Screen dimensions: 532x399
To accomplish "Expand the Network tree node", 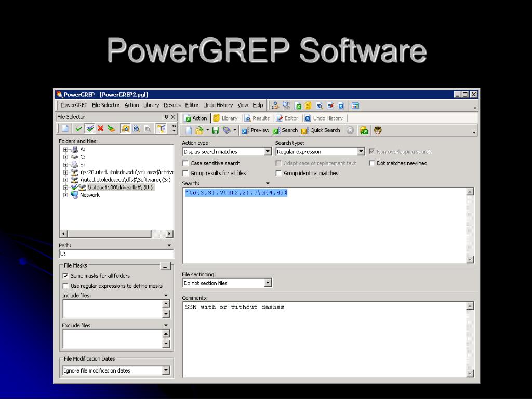I will 65,195.
